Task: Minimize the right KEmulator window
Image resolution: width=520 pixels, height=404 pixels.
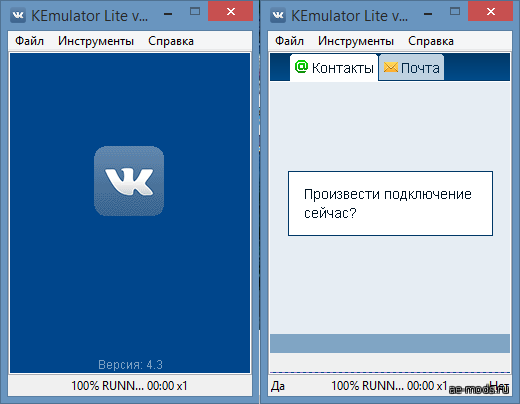Action: coord(428,14)
